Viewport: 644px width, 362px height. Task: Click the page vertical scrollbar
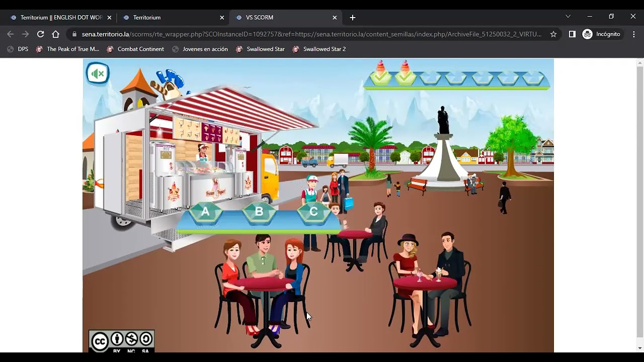point(639,201)
